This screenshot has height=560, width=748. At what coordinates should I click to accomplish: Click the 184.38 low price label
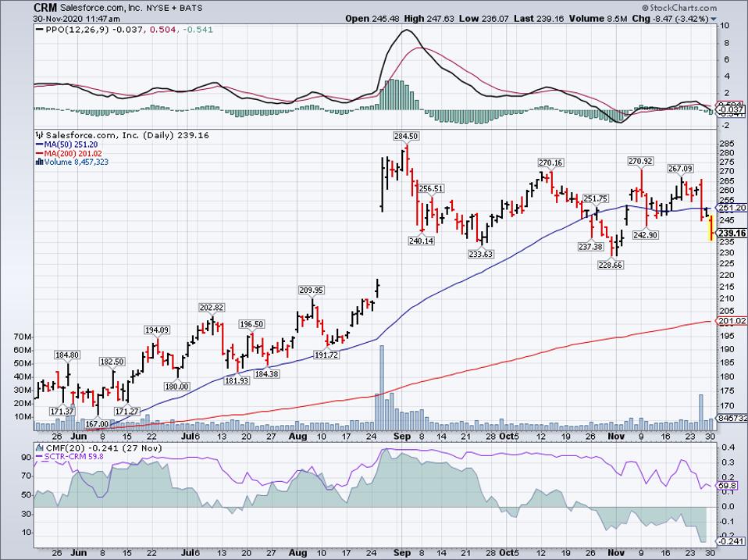point(266,374)
